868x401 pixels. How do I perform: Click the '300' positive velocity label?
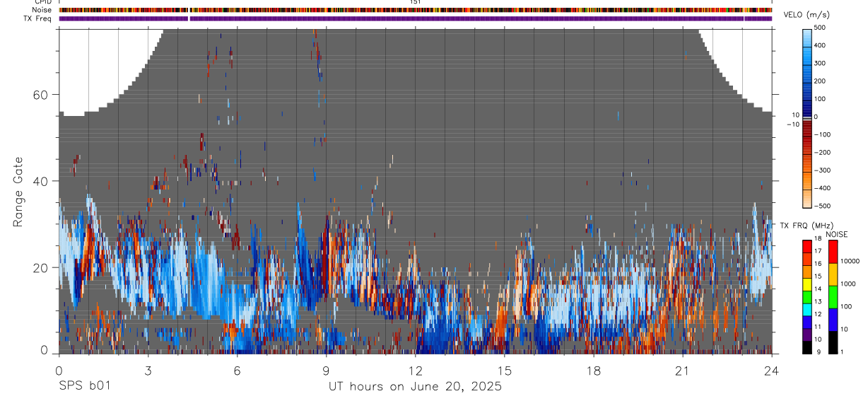pyautogui.click(x=820, y=63)
